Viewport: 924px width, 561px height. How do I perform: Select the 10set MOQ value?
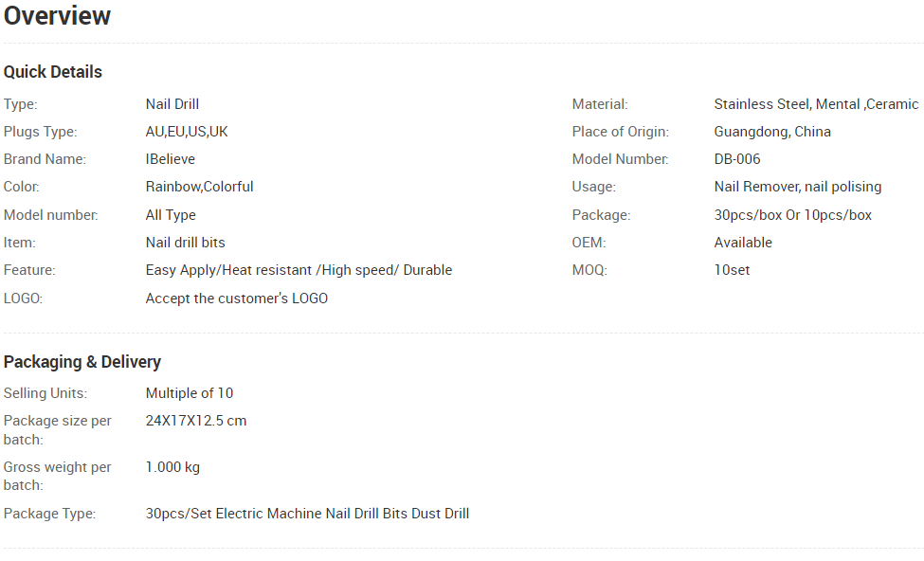pyautogui.click(x=732, y=270)
